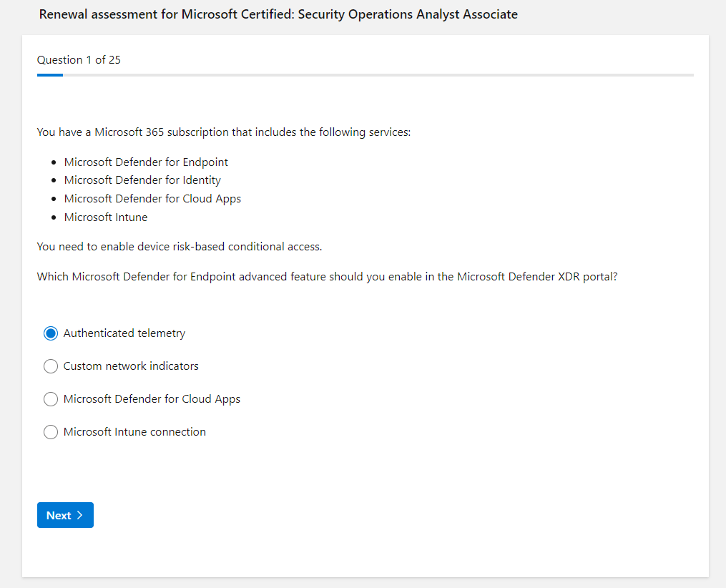Image resolution: width=726 pixels, height=588 pixels.
Task: Click the "Microsoft Intune" bulleted list item
Action: (x=106, y=217)
